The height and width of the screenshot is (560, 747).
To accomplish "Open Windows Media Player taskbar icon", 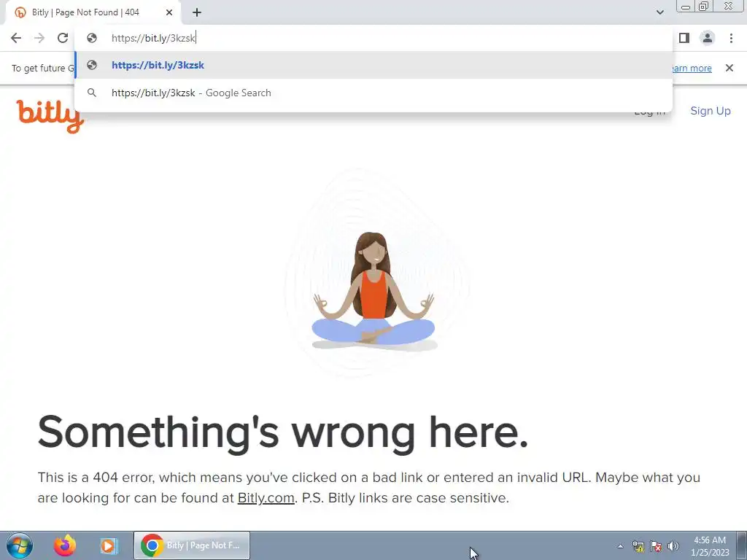I will click(x=108, y=545).
